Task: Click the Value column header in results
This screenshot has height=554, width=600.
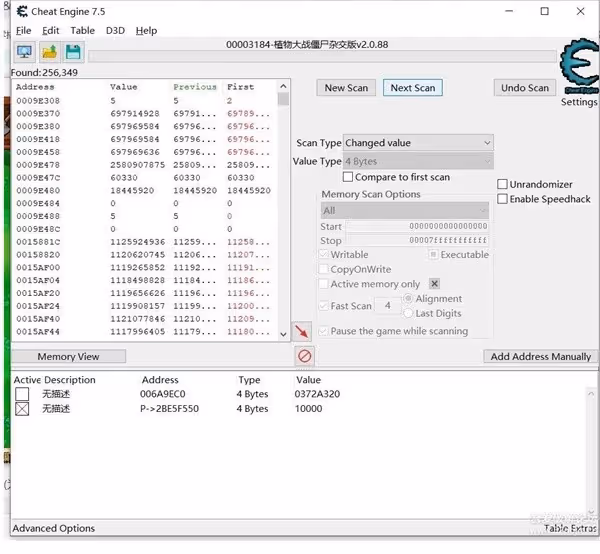Action: click(124, 87)
